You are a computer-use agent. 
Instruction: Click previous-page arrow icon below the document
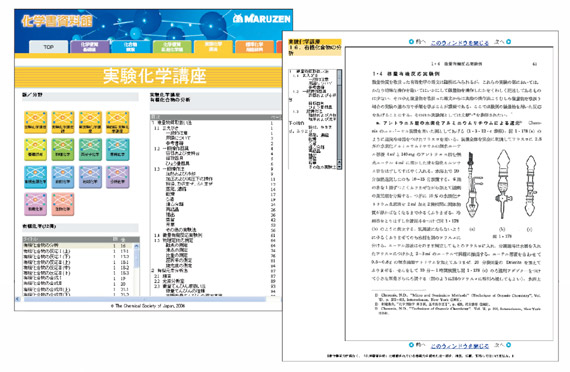[411, 345]
